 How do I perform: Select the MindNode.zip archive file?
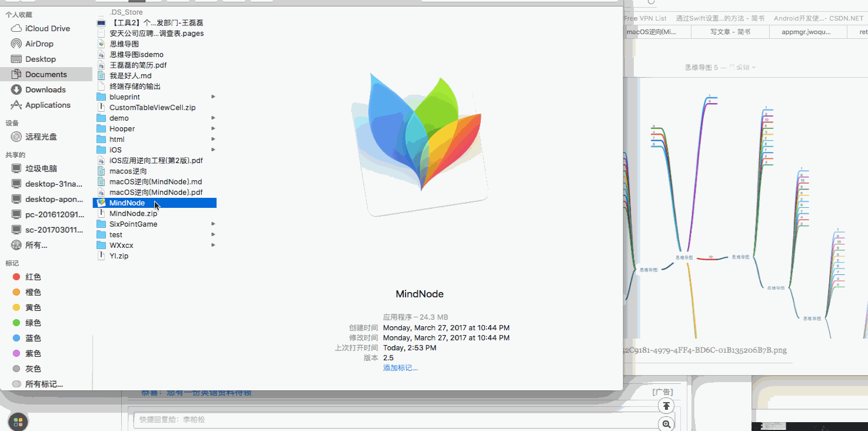pyautogui.click(x=133, y=213)
